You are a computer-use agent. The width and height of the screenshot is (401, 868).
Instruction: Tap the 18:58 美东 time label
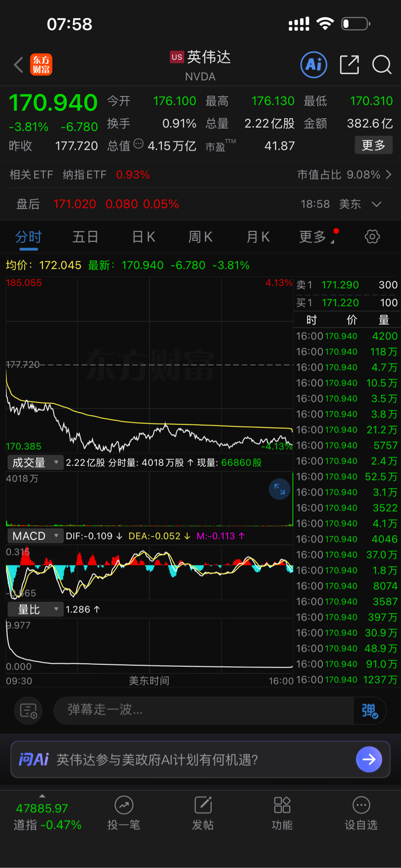pos(331,204)
